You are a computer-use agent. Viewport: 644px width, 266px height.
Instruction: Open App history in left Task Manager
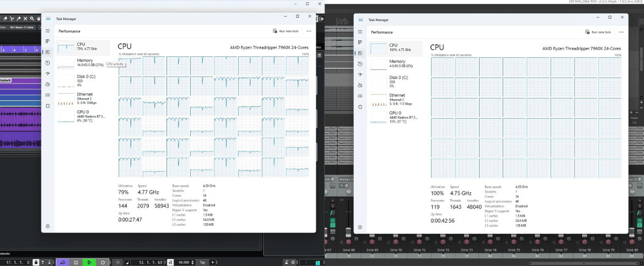click(x=48, y=63)
